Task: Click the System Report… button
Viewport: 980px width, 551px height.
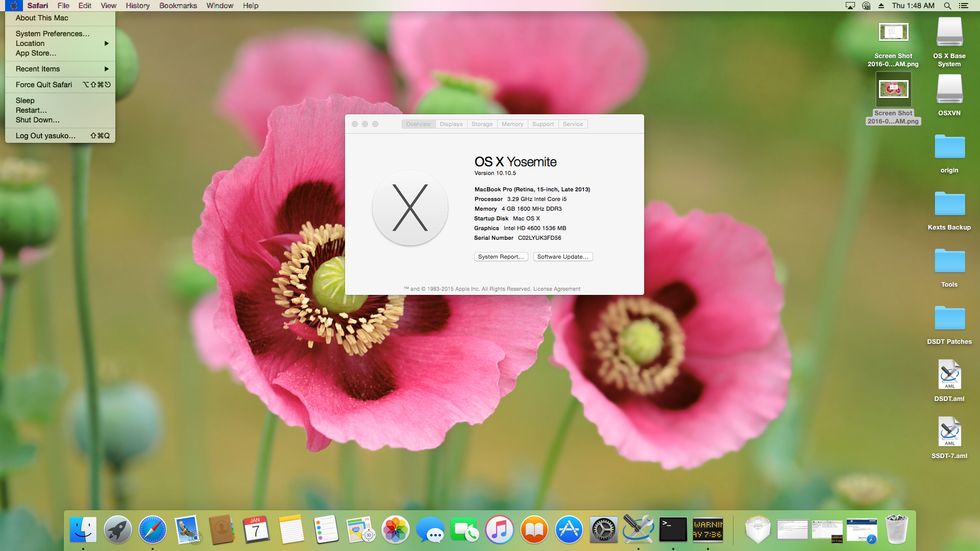Action: click(501, 257)
